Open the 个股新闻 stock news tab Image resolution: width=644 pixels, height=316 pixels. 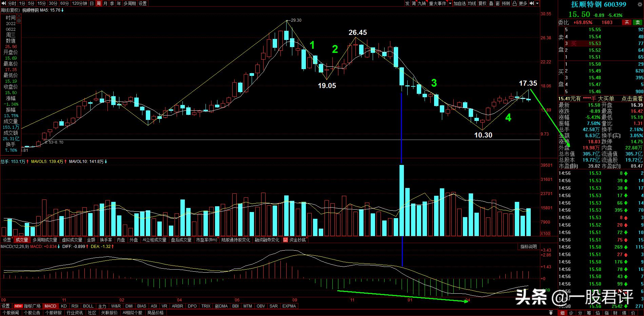(11, 313)
